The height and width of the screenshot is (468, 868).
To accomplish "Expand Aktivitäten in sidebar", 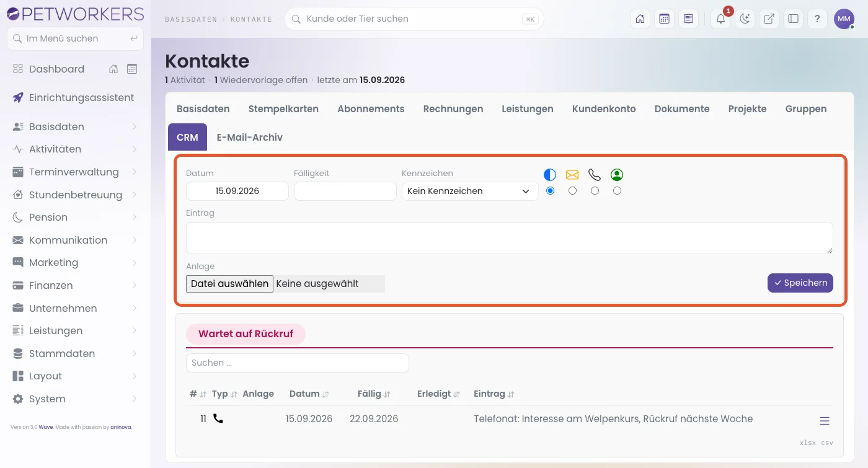I will click(x=74, y=149).
